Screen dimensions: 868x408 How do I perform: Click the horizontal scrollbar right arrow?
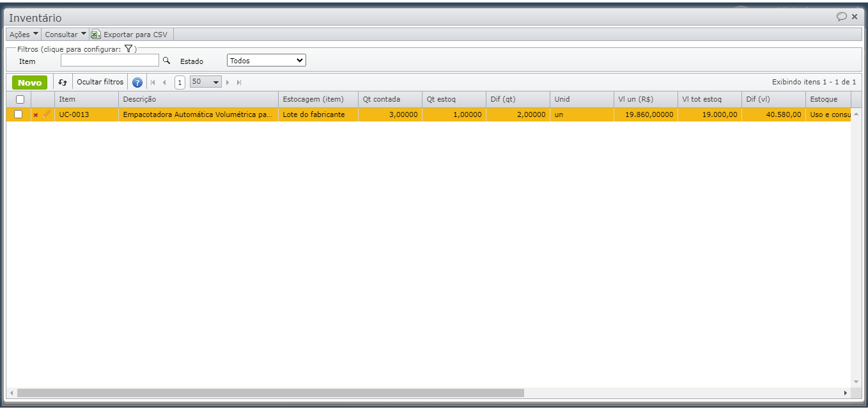coord(845,393)
